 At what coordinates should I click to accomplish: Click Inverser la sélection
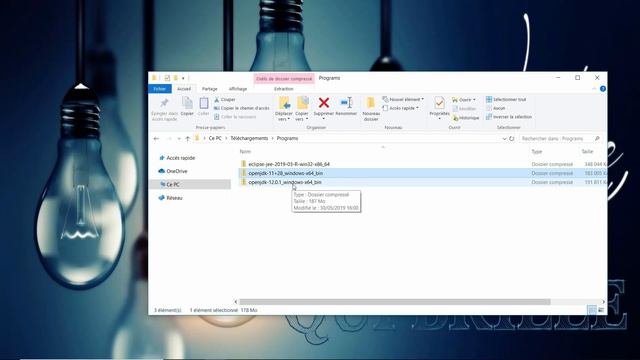(509, 117)
